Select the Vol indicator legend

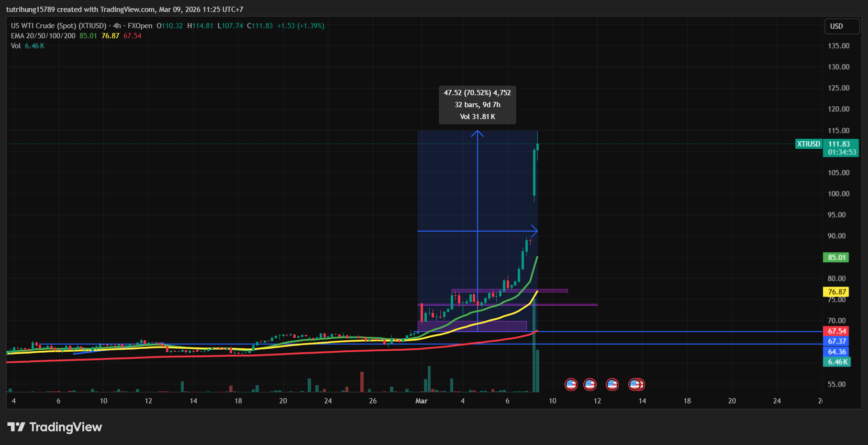pos(16,46)
